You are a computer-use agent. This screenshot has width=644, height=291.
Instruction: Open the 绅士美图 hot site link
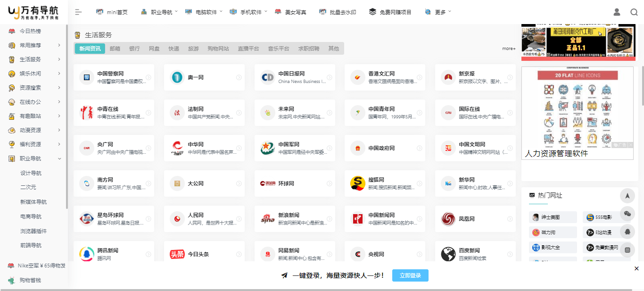tap(553, 217)
